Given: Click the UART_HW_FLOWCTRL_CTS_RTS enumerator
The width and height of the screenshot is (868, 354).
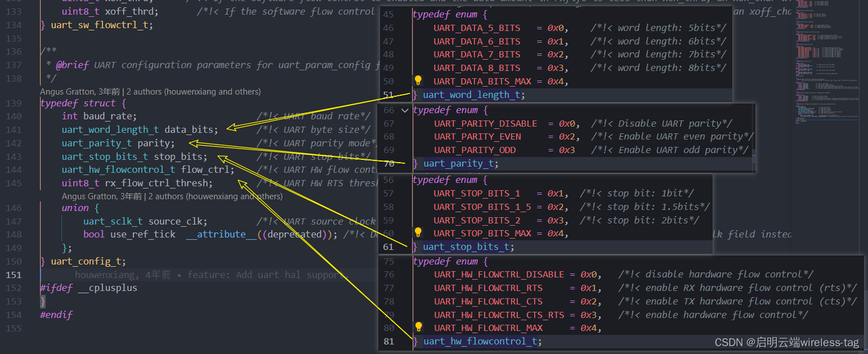Looking at the screenshot, I should pyautogui.click(x=499, y=315).
